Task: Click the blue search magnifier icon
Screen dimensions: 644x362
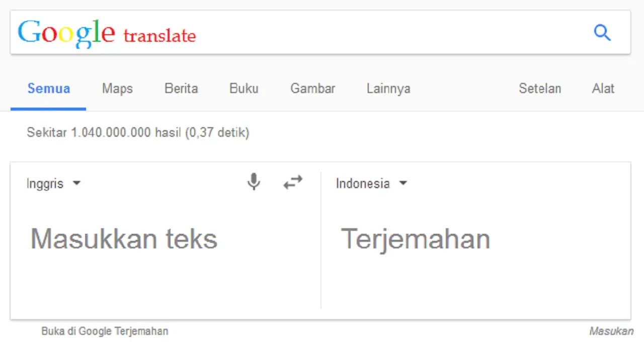Action: point(602,33)
